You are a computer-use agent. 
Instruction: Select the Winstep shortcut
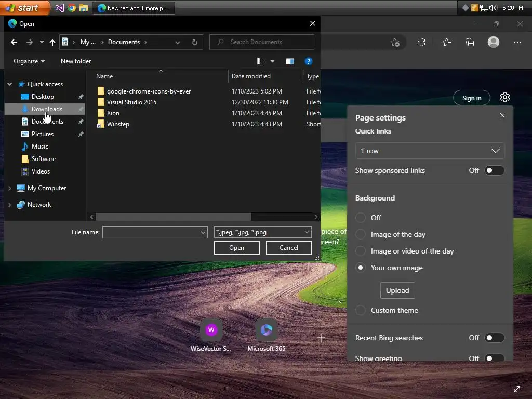pyautogui.click(x=118, y=124)
